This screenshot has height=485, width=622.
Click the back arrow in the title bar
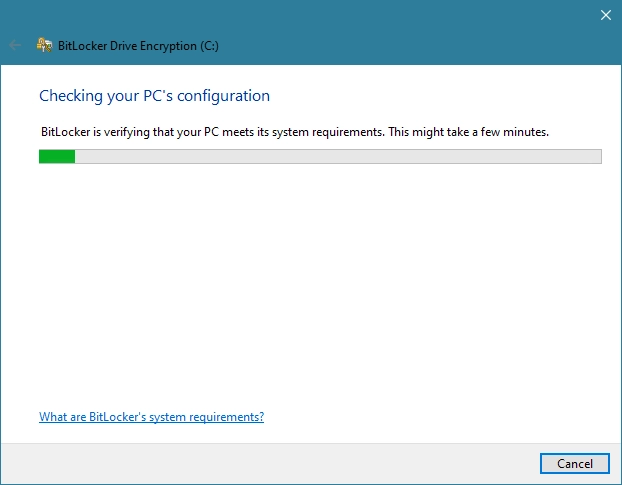pyautogui.click(x=15, y=45)
